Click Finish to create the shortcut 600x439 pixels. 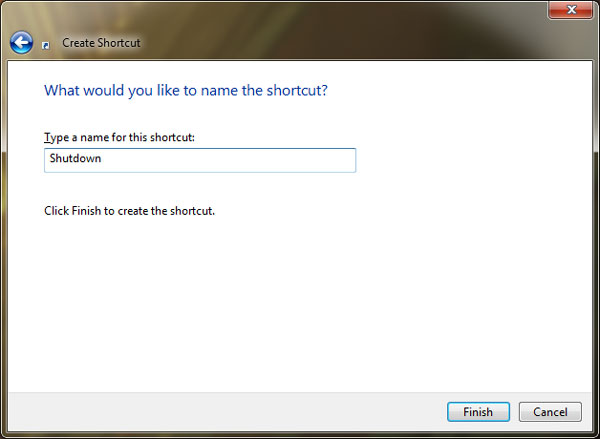point(478,412)
